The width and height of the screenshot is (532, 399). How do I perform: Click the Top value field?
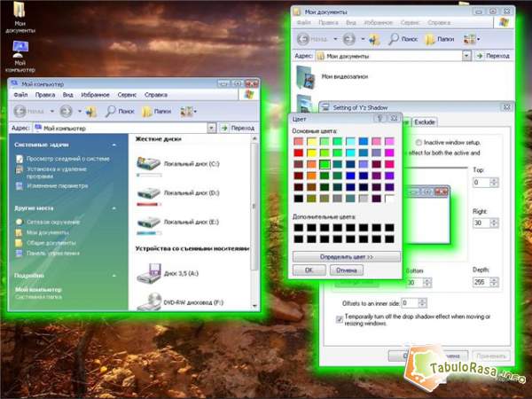point(481,183)
